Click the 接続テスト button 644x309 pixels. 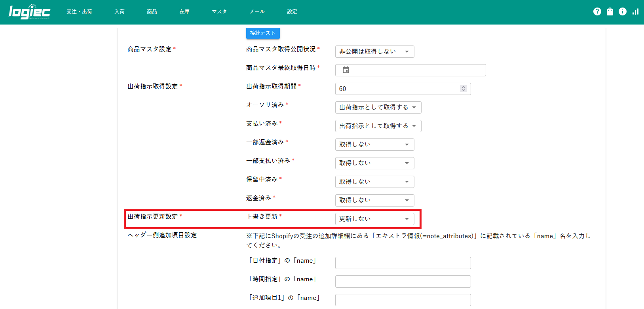263,33
